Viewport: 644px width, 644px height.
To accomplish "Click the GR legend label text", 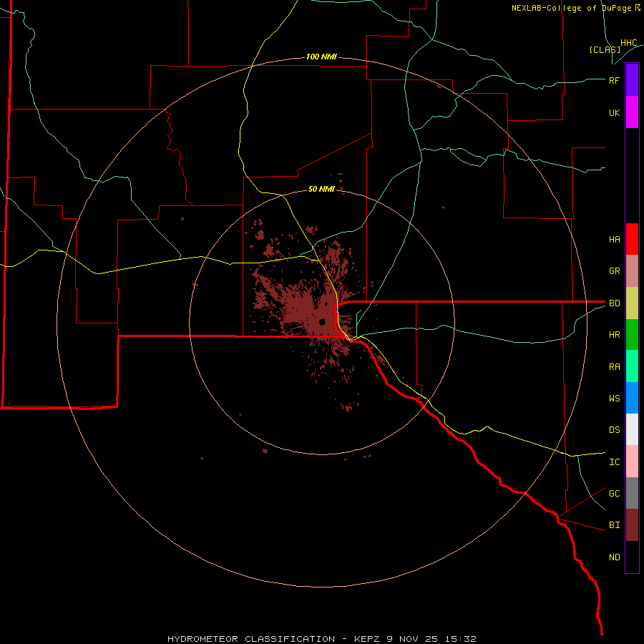I will tap(614, 271).
